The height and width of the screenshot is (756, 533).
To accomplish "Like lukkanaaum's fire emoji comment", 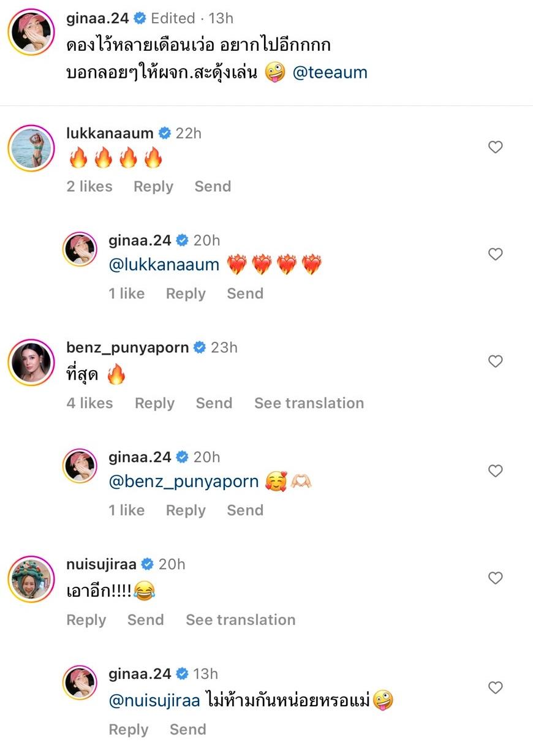I will click(495, 147).
